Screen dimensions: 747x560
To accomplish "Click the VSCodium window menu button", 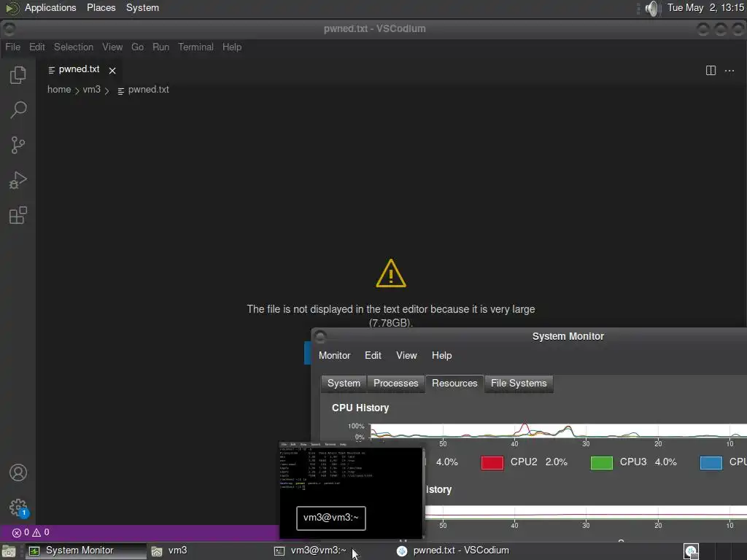I will point(9,29).
